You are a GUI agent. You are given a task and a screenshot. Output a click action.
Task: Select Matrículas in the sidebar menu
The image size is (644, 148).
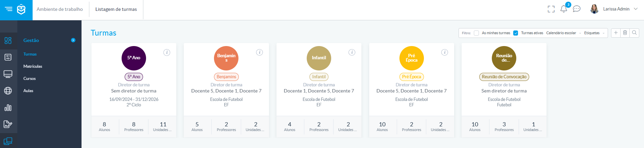(33, 66)
